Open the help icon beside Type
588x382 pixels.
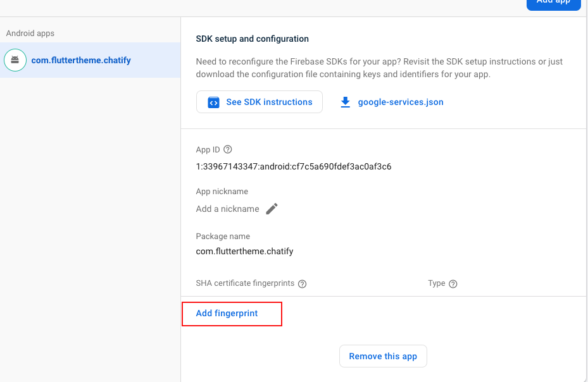(x=453, y=284)
